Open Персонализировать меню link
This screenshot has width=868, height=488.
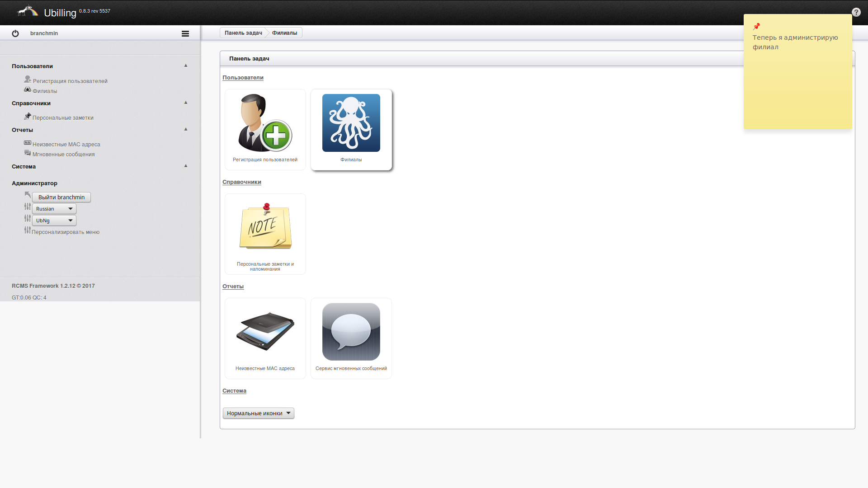click(x=66, y=232)
